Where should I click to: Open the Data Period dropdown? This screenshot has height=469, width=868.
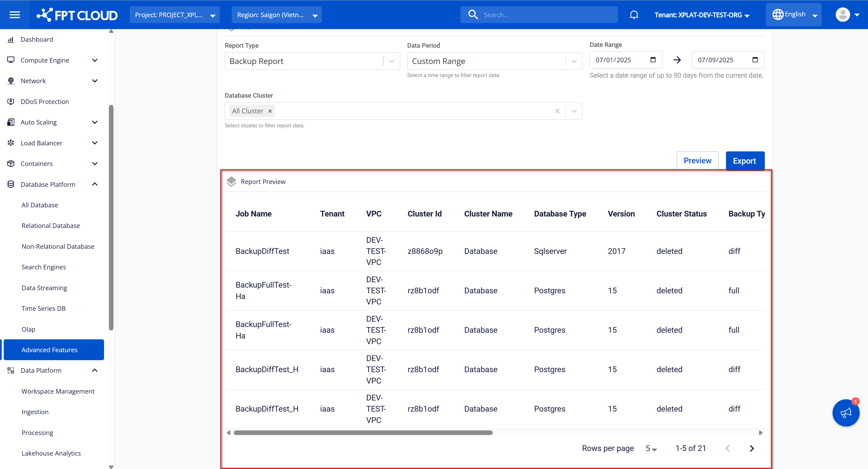(574, 61)
